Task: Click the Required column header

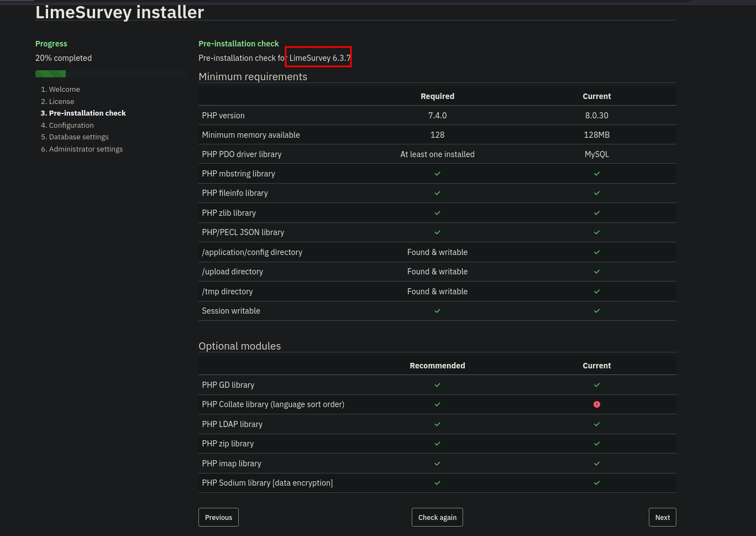Action: click(437, 96)
